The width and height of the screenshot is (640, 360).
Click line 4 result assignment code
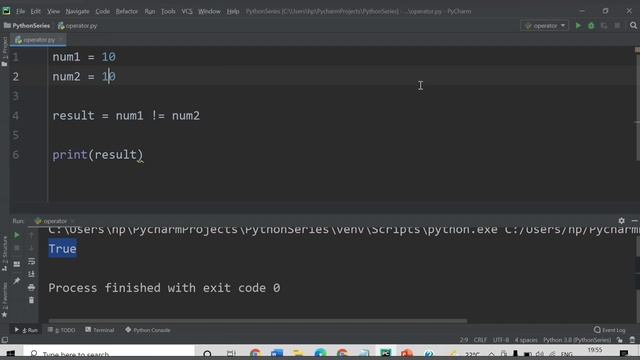(126, 116)
